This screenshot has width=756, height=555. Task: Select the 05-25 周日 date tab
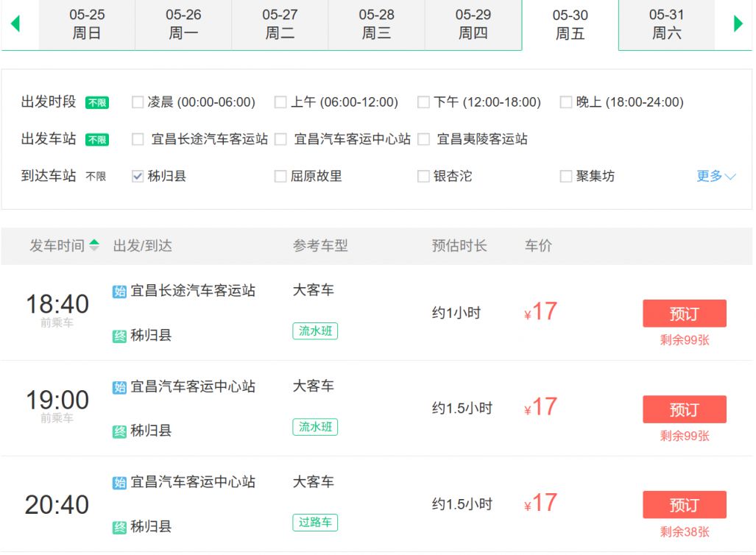[x=85, y=23]
